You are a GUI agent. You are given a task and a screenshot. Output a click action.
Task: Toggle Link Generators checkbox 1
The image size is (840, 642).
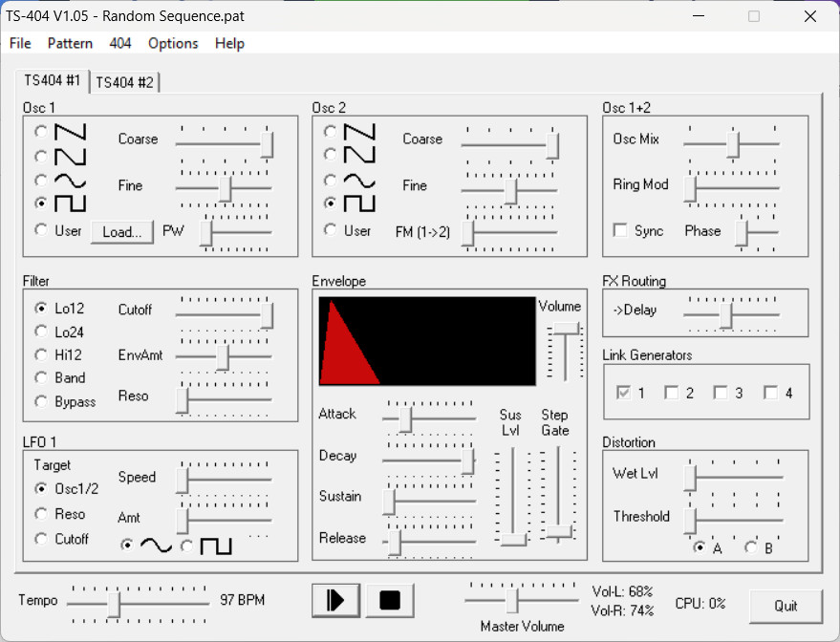click(624, 393)
